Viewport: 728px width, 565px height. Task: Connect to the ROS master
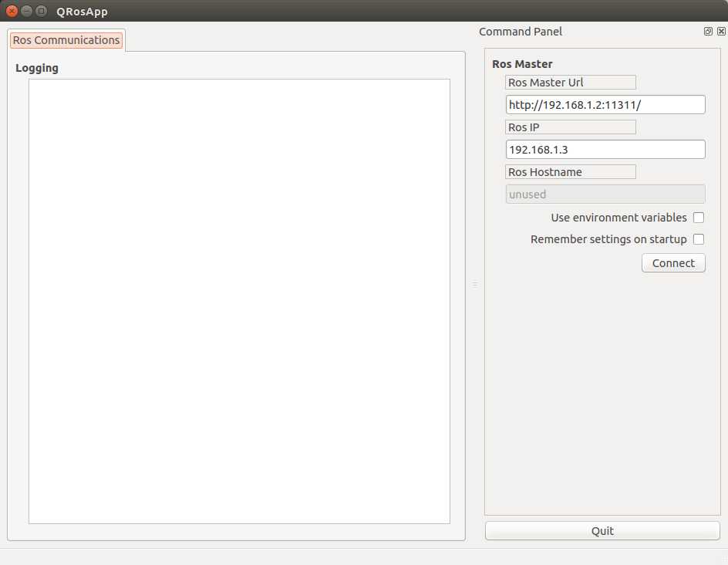pos(673,263)
